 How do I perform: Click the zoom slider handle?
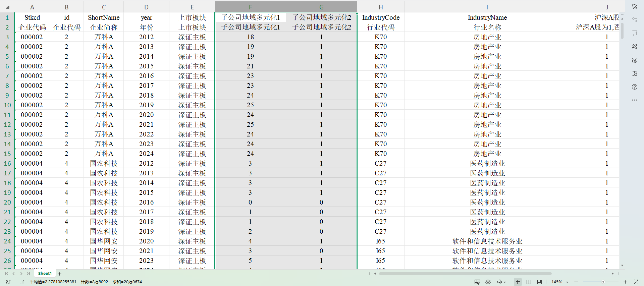pyautogui.click(x=603, y=282)
